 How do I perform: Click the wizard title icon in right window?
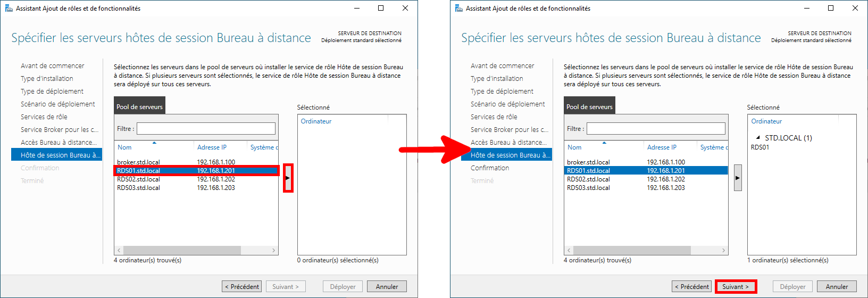click(458, 8)
